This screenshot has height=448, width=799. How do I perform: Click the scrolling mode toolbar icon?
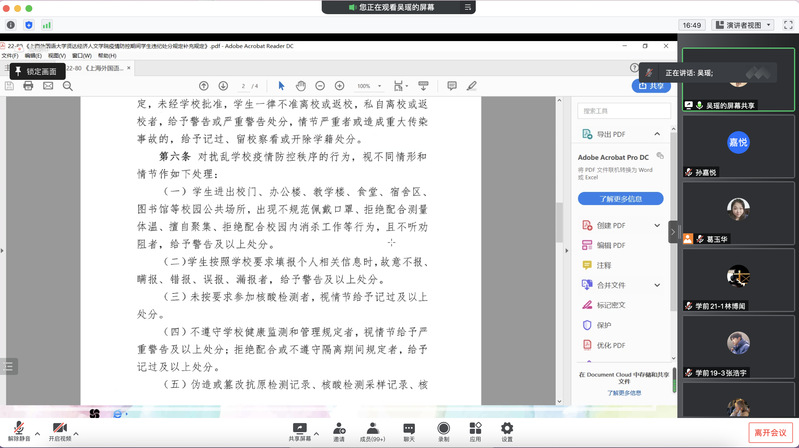pos(423,86)
